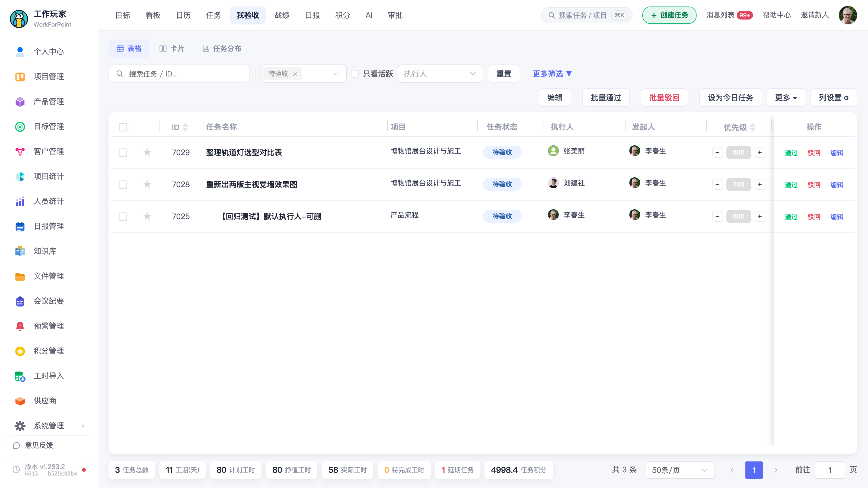Screen dimensions: 868x488
Task: Switch to 任务分布 view tab
Action: [x=222, y=49]
